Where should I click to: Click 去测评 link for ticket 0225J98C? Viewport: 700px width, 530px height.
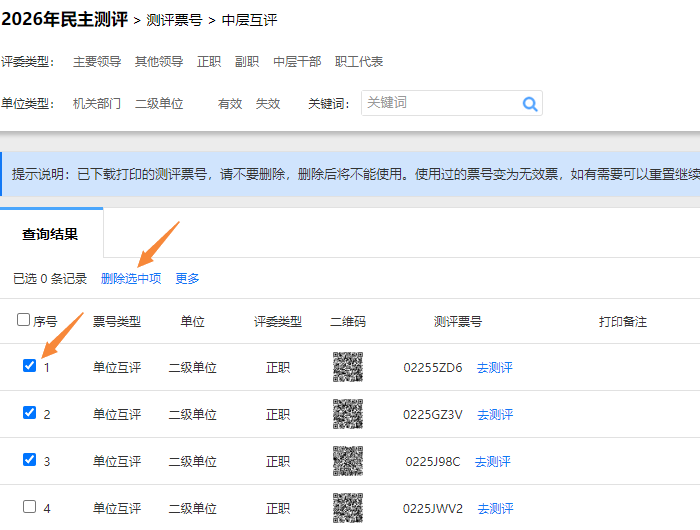[493, 462]
